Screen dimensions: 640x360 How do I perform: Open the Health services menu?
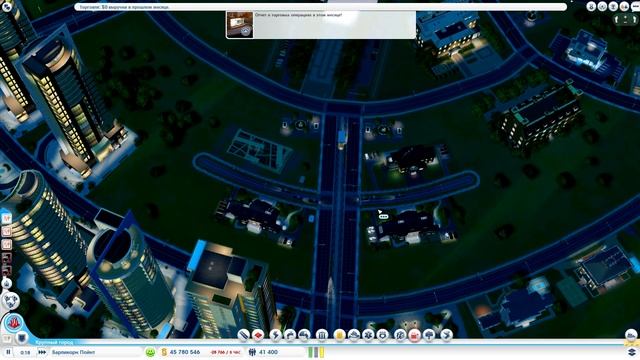(368, 335)
